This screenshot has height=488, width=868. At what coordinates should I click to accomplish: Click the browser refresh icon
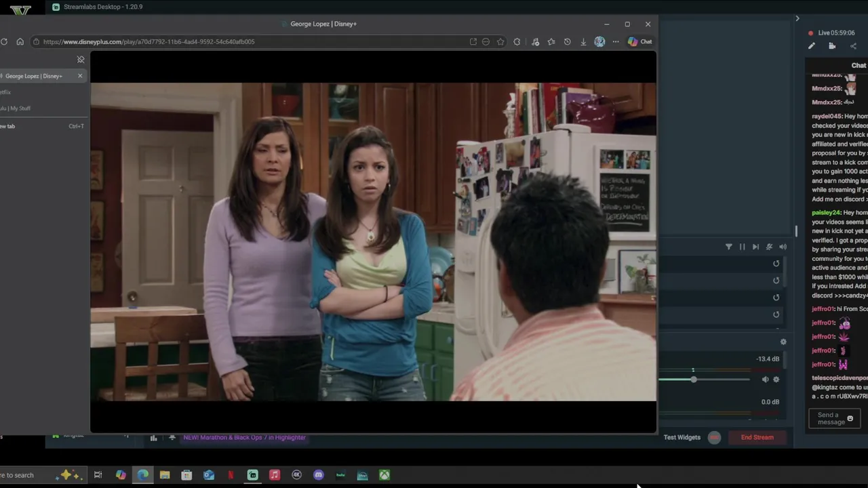4,41
